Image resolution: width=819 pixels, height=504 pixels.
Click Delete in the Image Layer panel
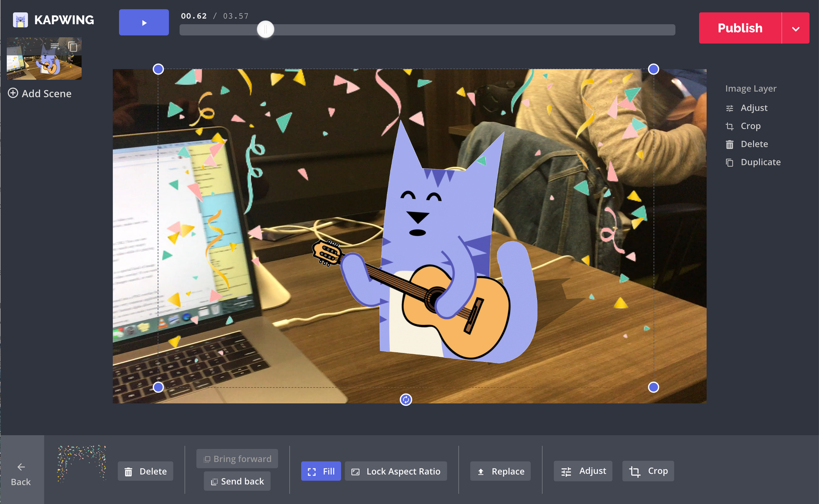tap(753, 144)
